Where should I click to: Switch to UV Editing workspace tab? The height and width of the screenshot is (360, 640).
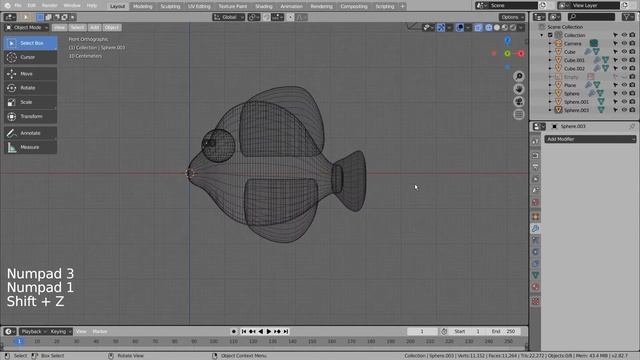(199, 6)
